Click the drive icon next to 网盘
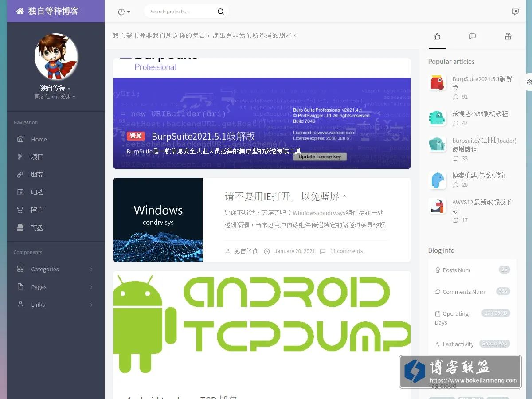 tap(20, 227)
